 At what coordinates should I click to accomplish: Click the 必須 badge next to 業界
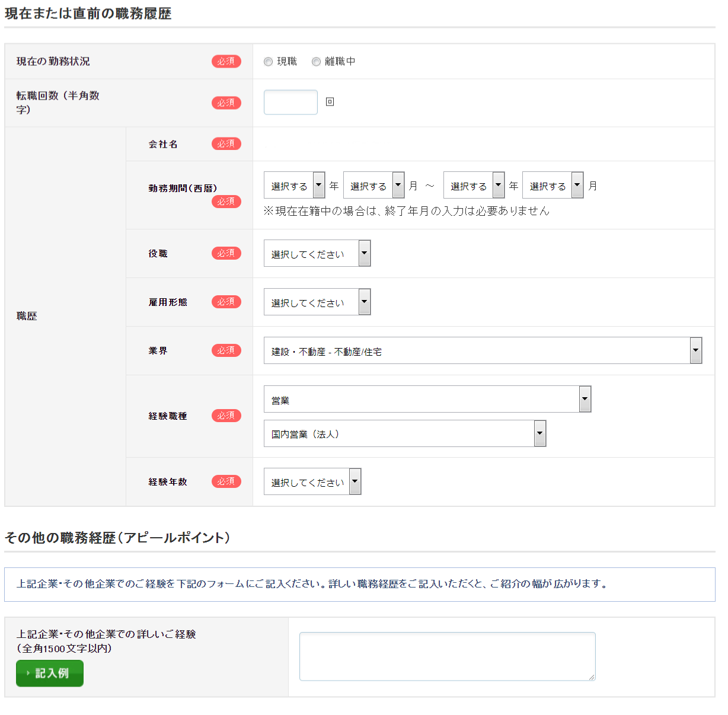tap(226, 350)
